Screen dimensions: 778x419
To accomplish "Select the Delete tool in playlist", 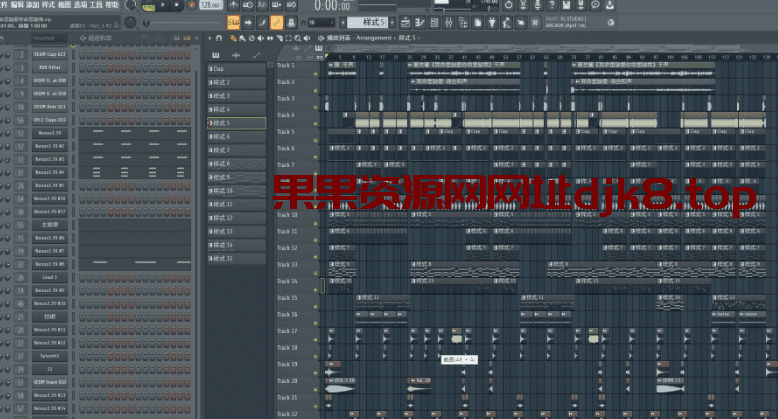I will point(252,38).
